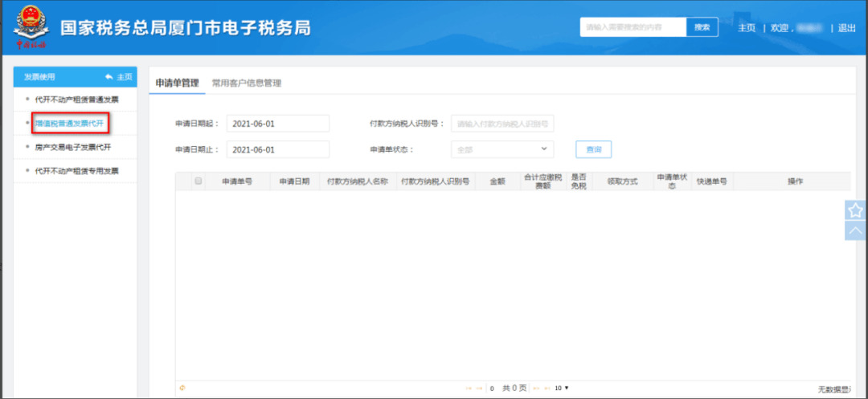This screenshot has height=399, width=868.
Task: Open 房产交易电子发票代开 in the sidebar
Action: pyautogui.click(x=72, y=148)
